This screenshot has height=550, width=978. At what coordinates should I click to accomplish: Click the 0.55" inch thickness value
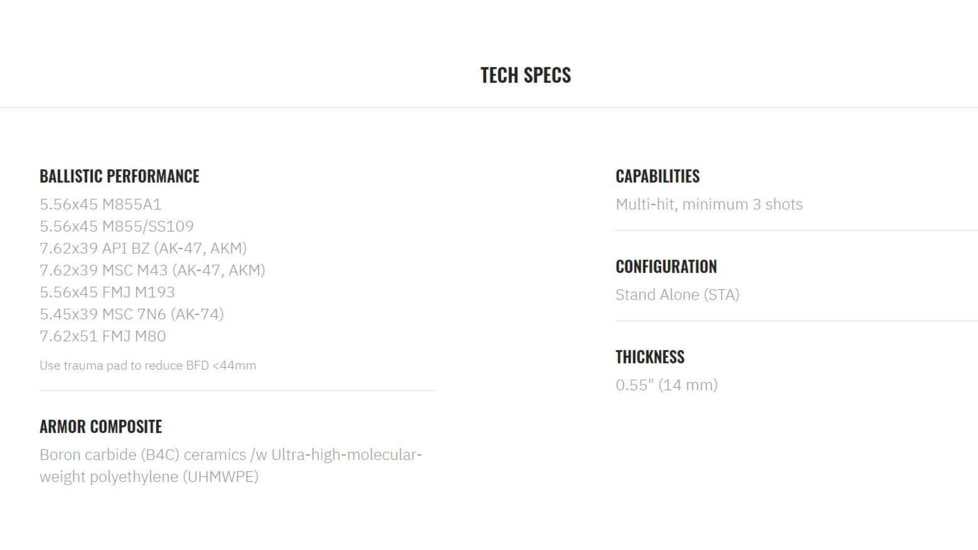tap(634, 385)
